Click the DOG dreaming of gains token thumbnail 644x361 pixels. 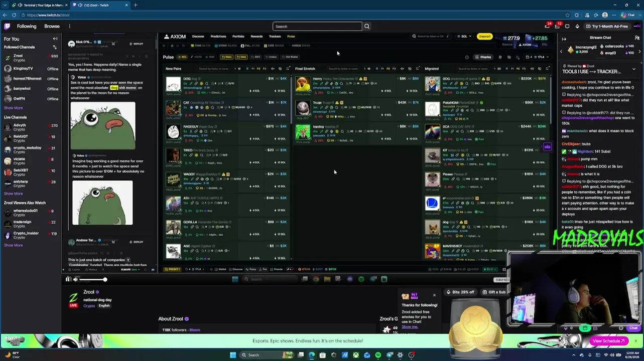click(x=432, y=85)
